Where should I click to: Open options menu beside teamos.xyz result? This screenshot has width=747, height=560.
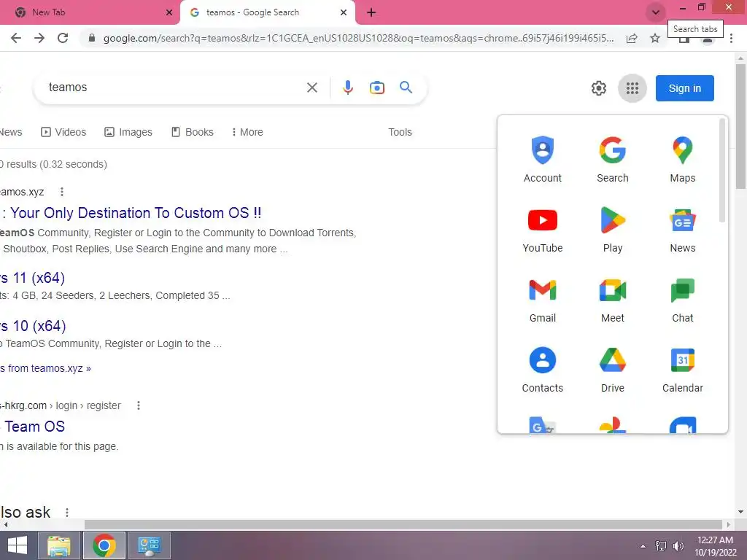click(61, 192)
